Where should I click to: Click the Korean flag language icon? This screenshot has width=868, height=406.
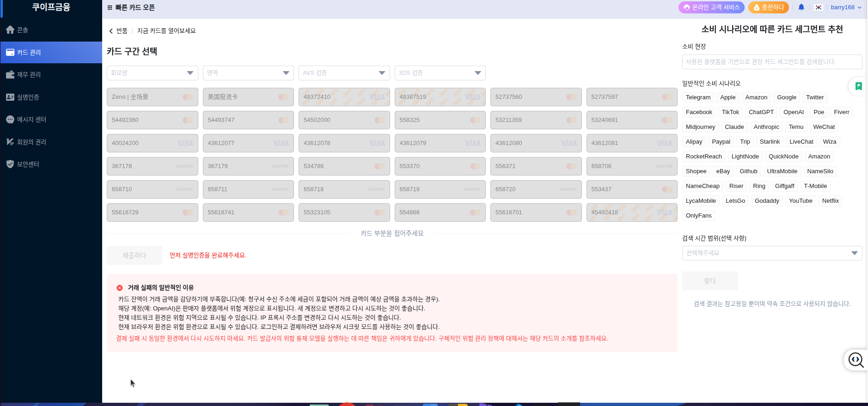(x=819, y=7)
